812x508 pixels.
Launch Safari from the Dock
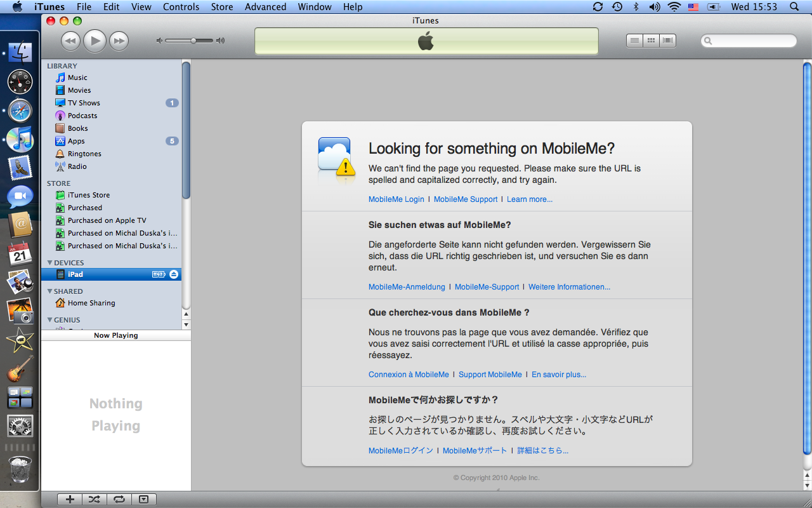pos(20,111)
